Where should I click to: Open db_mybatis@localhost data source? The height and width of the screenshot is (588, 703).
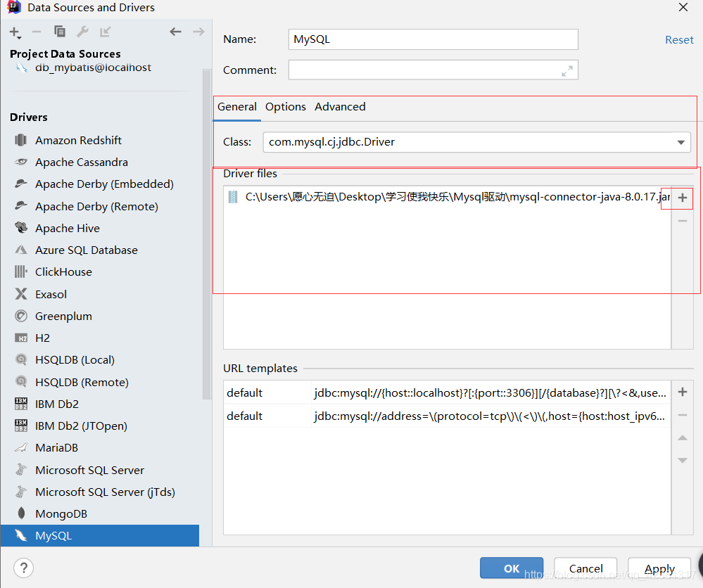[93, 68]
